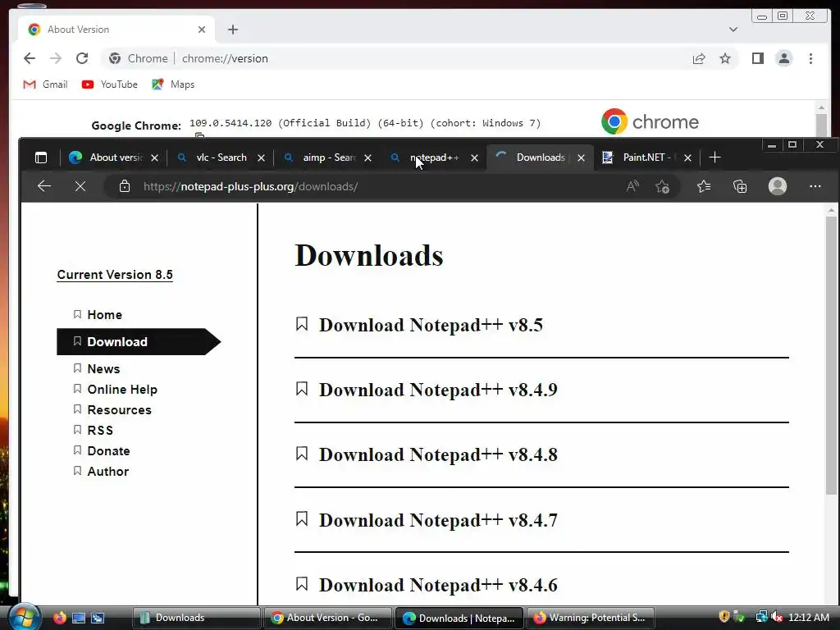Click Edge URL notepad-plus-plus.org address

[x=250, y=186]
